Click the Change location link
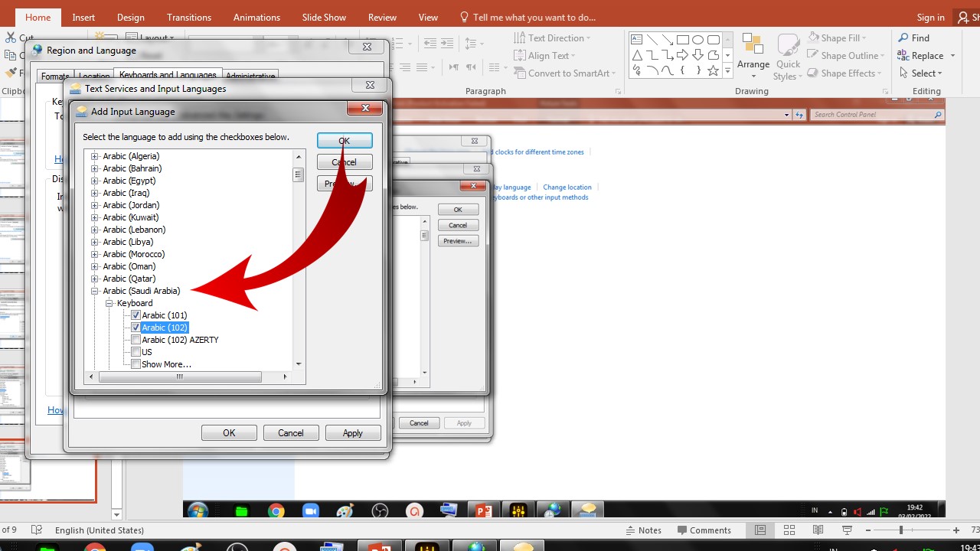The height and width of the screenshot is (551, 980). [567, 187]
